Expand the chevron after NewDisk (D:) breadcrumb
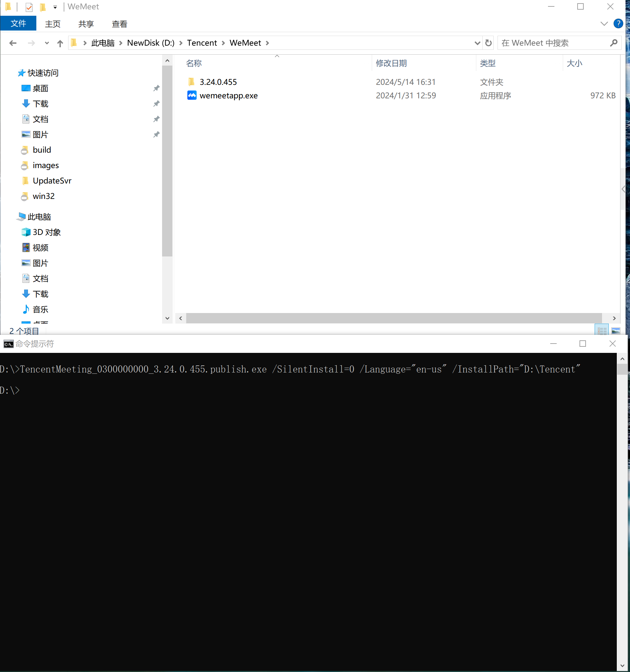The height and width of the screenshot is (672, 630). pyautogui.click(x=181, y=43)
